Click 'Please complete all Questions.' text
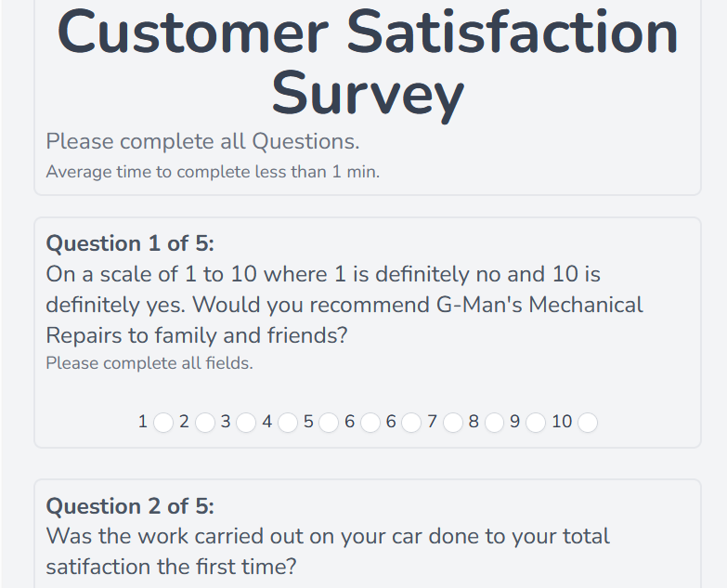The height and width of the screenshot is (588, 727). click(202, 142)
